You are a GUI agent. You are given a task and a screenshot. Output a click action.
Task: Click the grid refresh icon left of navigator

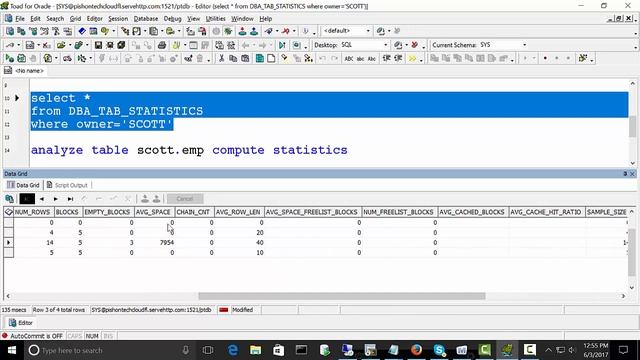[9, 199]
